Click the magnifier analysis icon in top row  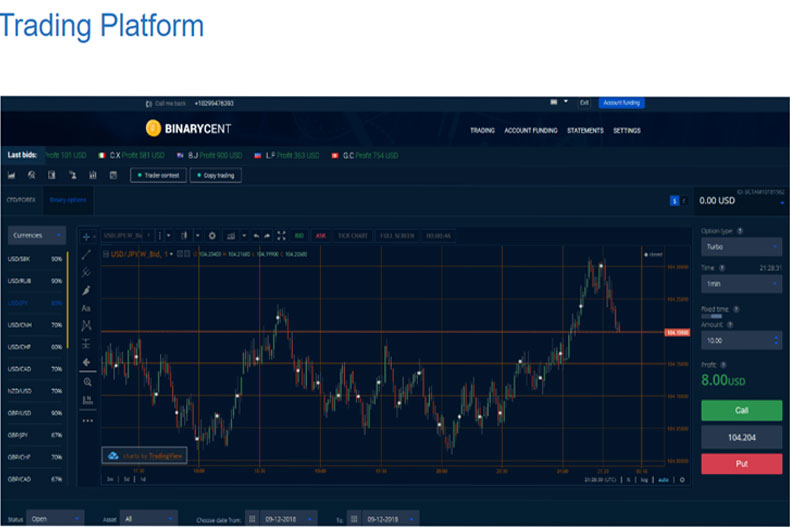[32, 175]
